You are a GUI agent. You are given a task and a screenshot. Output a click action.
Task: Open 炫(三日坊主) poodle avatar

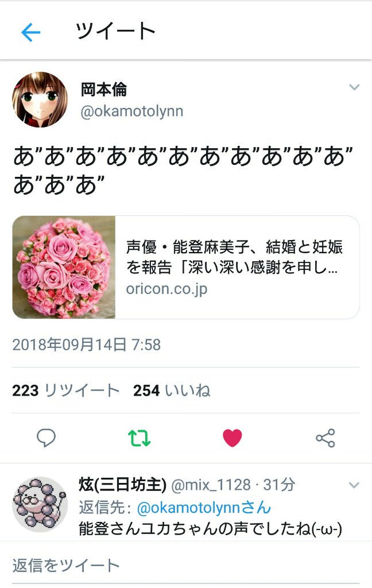tap(40, 504)
